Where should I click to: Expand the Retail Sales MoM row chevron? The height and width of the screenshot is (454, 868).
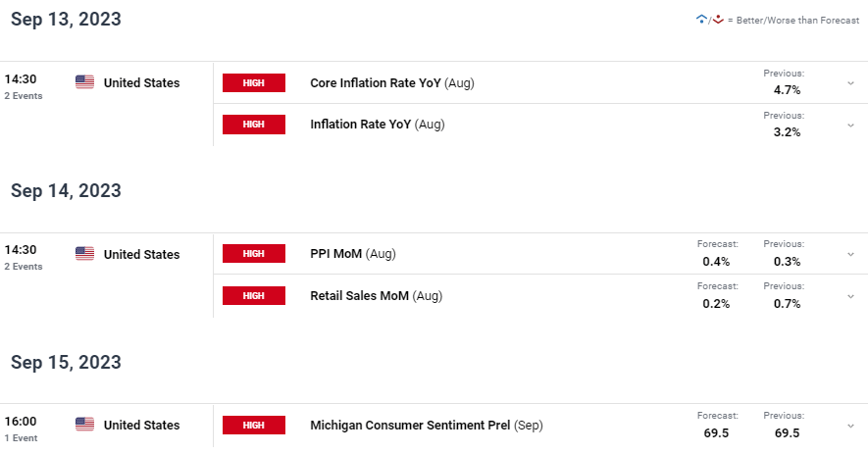850,296
